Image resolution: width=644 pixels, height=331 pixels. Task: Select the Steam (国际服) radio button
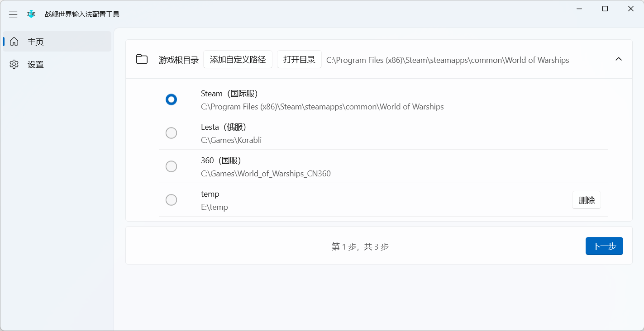171,99
